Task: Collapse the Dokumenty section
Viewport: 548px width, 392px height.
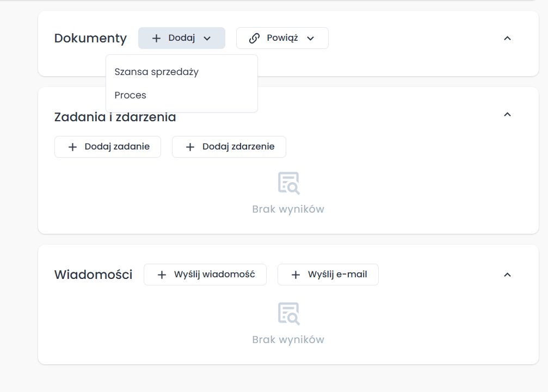Action: 507,38
